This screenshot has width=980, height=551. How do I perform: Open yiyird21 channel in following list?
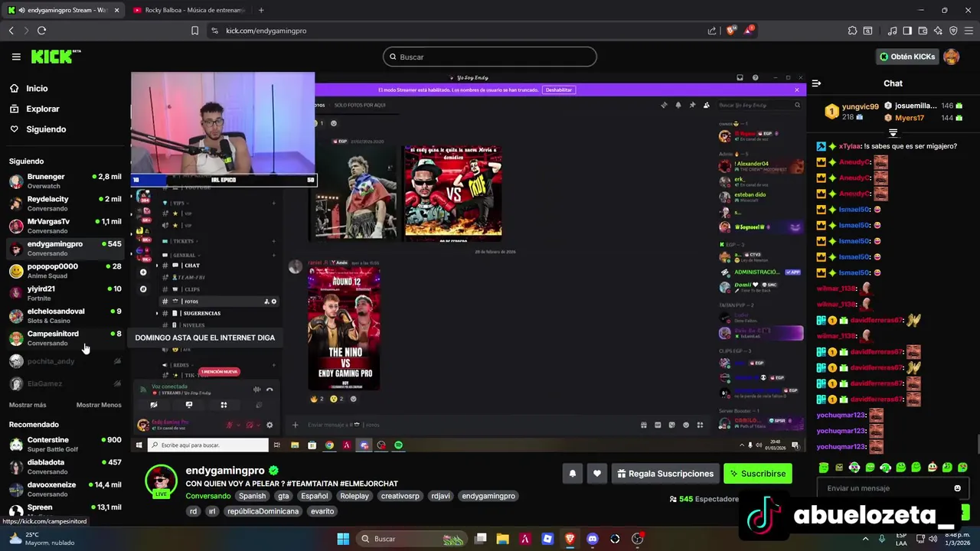[x=65, y=293]
